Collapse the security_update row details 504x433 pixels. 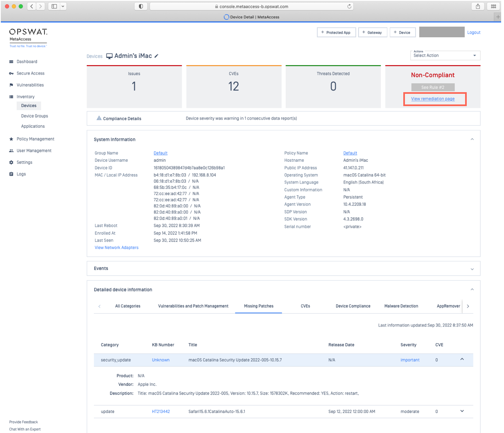click(x=462, y=359)
